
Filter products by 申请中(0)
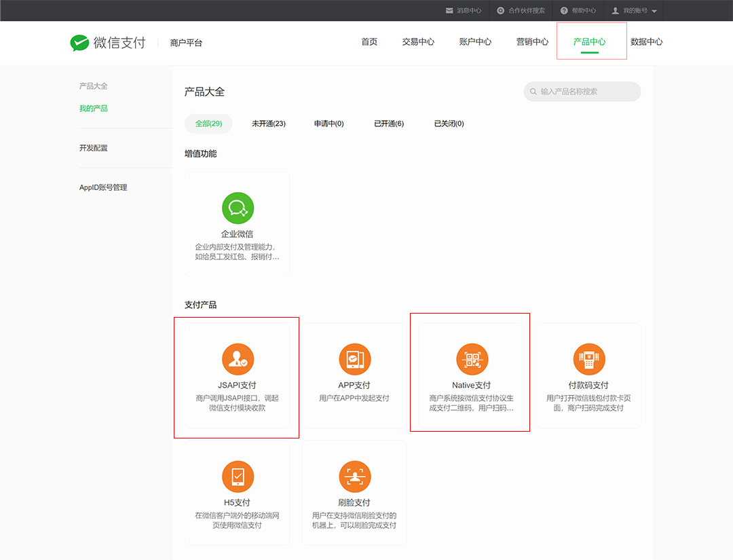tap(329, 124)
